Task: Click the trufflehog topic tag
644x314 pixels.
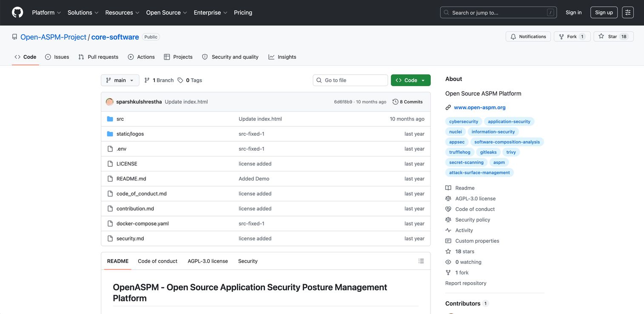Action: [460, 152]
